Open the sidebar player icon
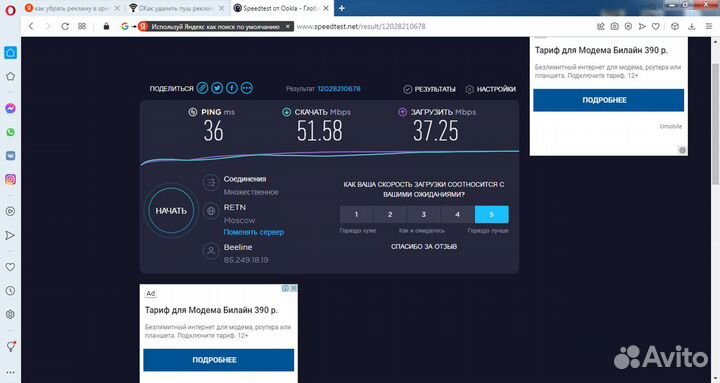720x383 pixels. tap(10, 211)
